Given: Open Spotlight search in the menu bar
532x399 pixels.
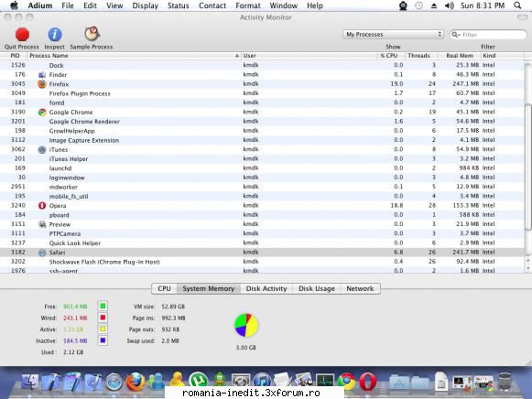Looking at the screenshot, I should click(x=517, y=5).
